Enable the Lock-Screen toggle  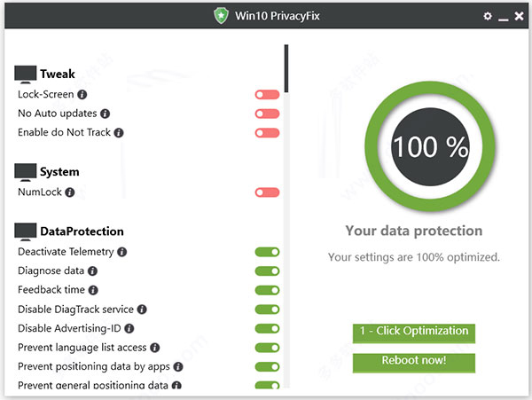point(267,94)
